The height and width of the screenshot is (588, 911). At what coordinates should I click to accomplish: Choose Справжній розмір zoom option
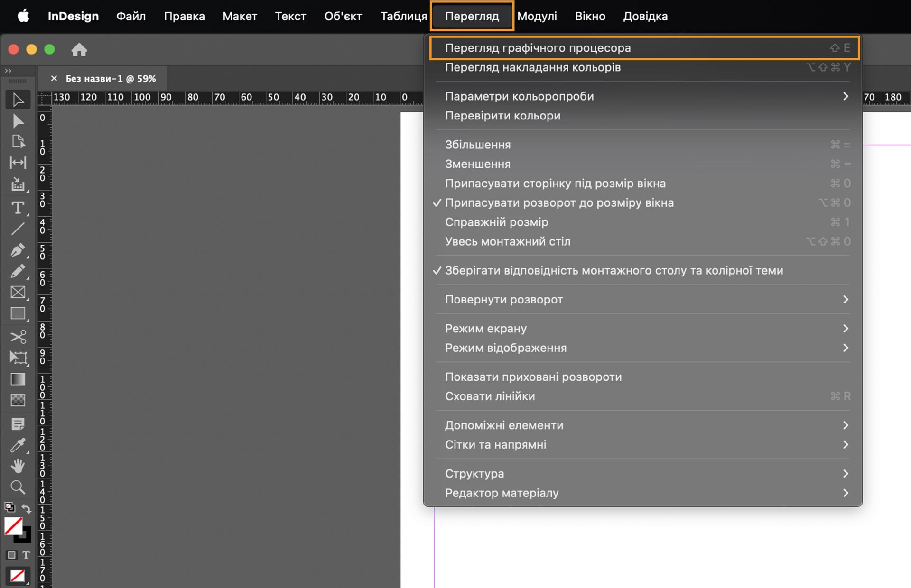(x=496, y=222)
